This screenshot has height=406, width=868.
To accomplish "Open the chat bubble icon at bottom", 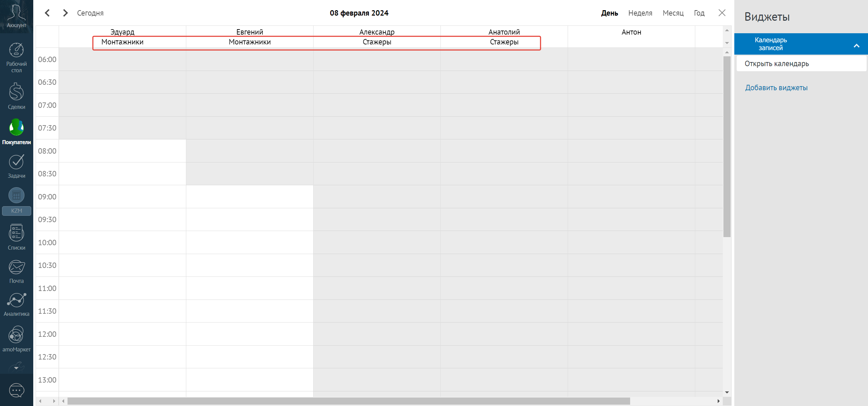I will click(x=16, y=391).
